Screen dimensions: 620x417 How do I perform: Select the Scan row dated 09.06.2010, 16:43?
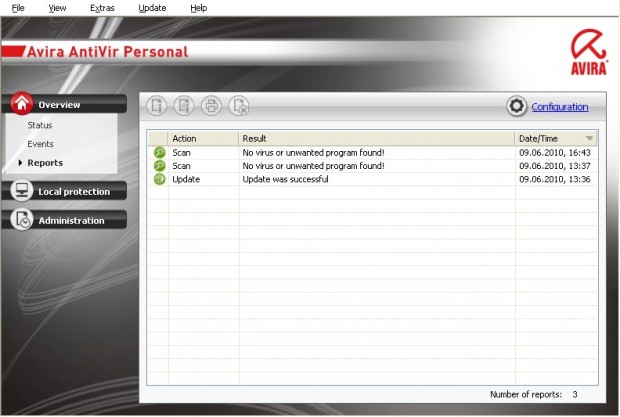(372, 152)
